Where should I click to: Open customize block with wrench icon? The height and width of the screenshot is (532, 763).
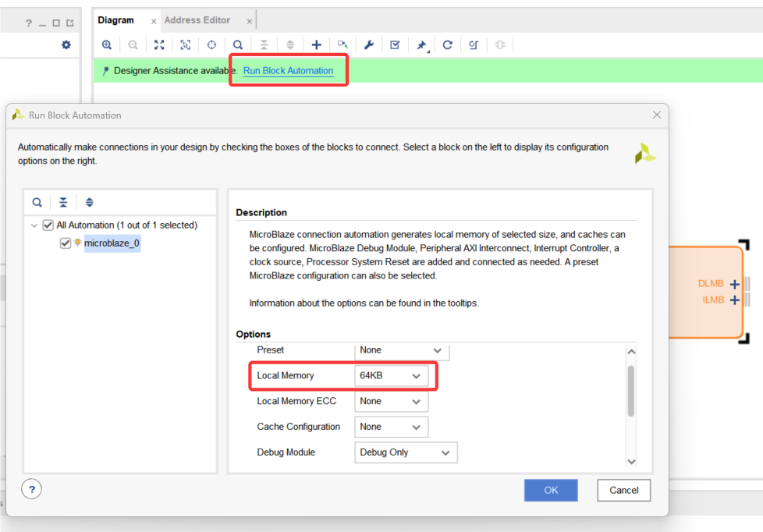[369, 44]
